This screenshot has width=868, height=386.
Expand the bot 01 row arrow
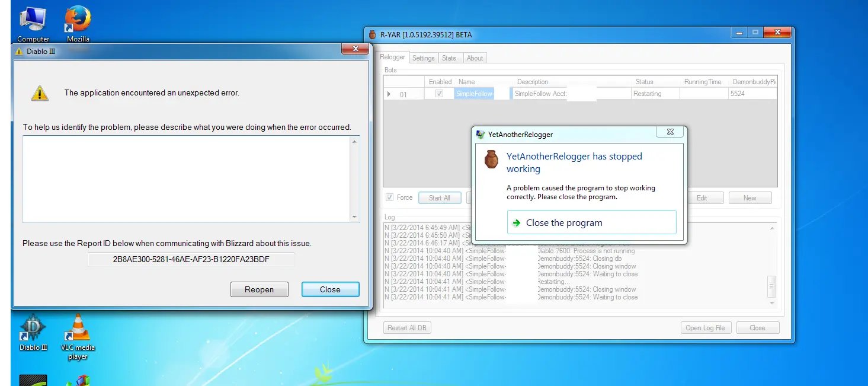(389, 94)
